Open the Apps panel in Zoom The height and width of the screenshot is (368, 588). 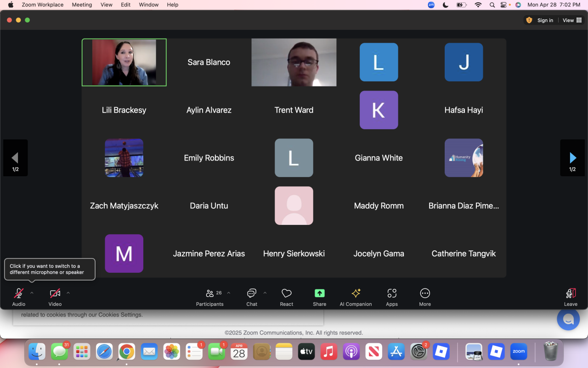tap(392, 297)
